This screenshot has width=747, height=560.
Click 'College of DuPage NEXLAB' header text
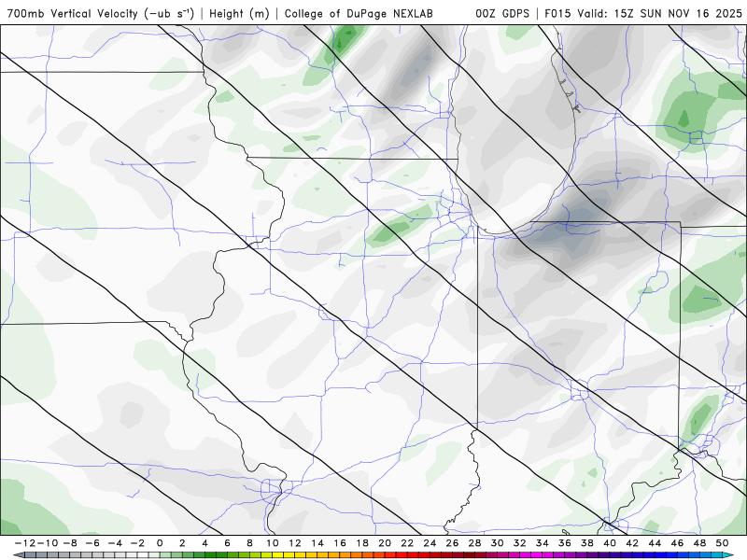(x=359, y=13)
